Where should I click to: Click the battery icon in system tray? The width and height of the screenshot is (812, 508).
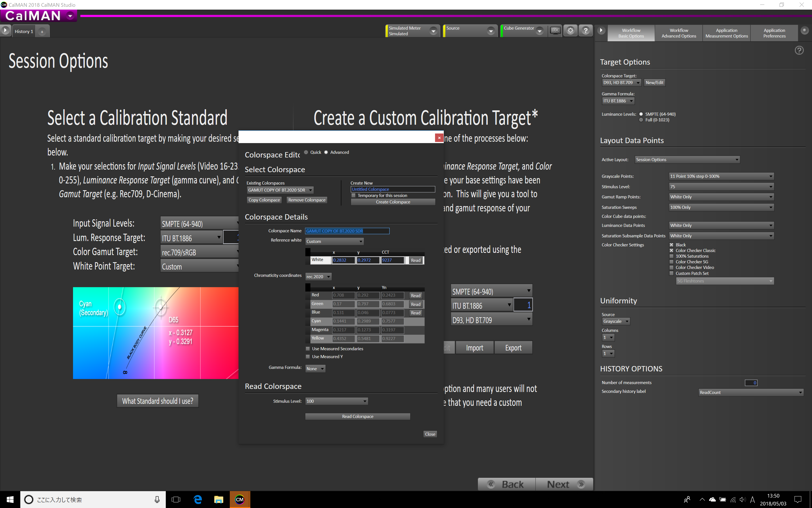723,500
